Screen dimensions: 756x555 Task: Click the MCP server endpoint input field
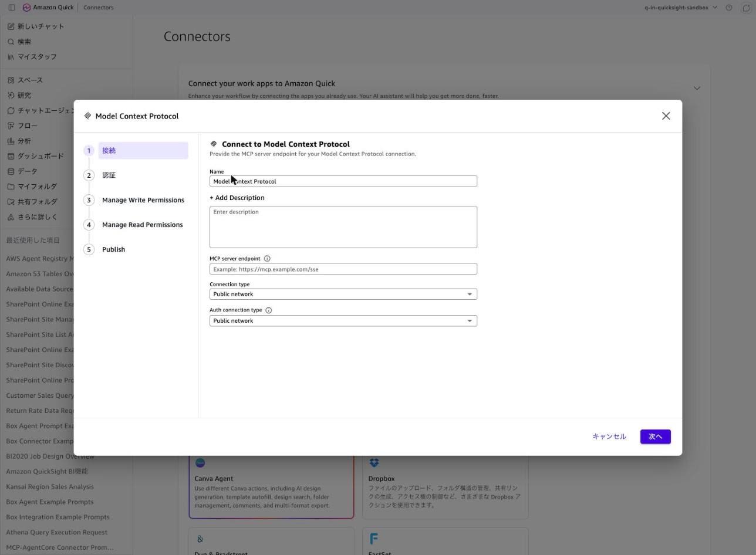point(343,269)
